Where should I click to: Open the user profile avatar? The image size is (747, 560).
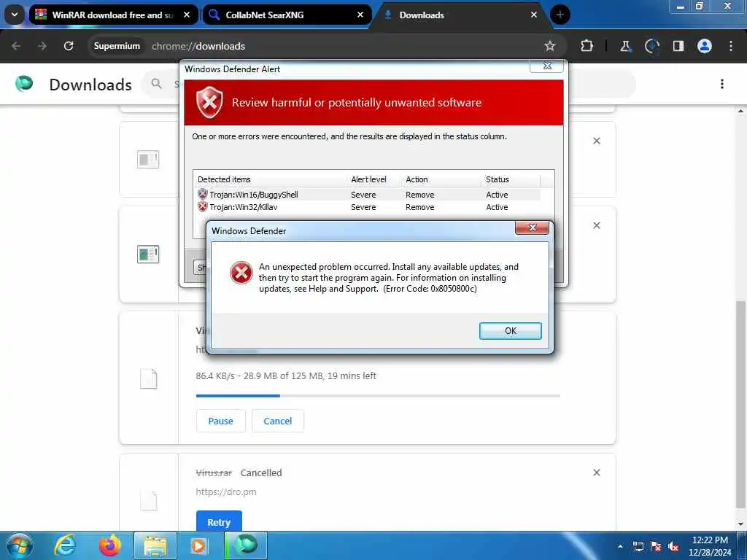point(705,46)
